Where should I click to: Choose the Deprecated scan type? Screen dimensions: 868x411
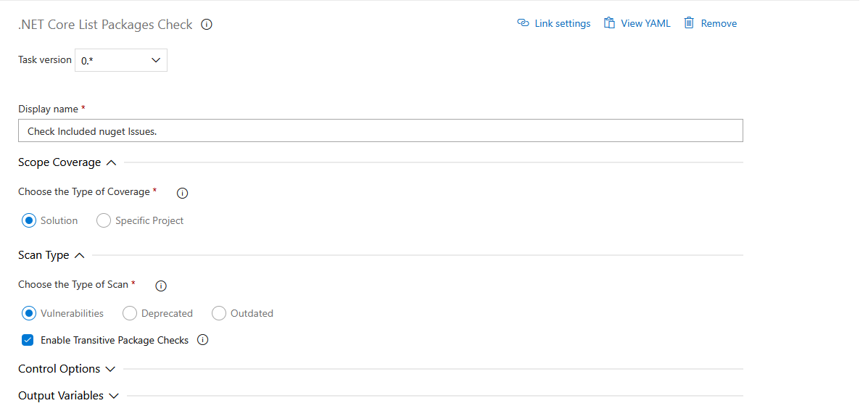click(130, 313)
